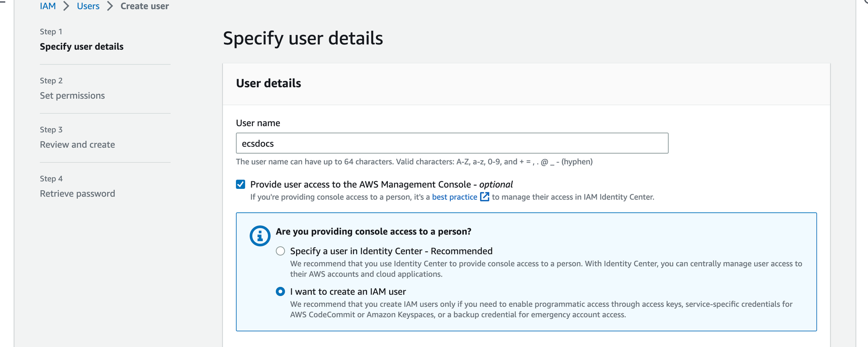Click the User name field label
The height and width of the screenshot is (347, 868).
click(x=258, y=123)
